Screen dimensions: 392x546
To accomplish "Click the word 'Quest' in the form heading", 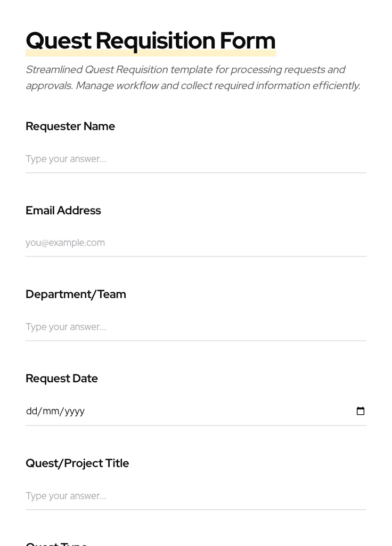I will [59, 41].
